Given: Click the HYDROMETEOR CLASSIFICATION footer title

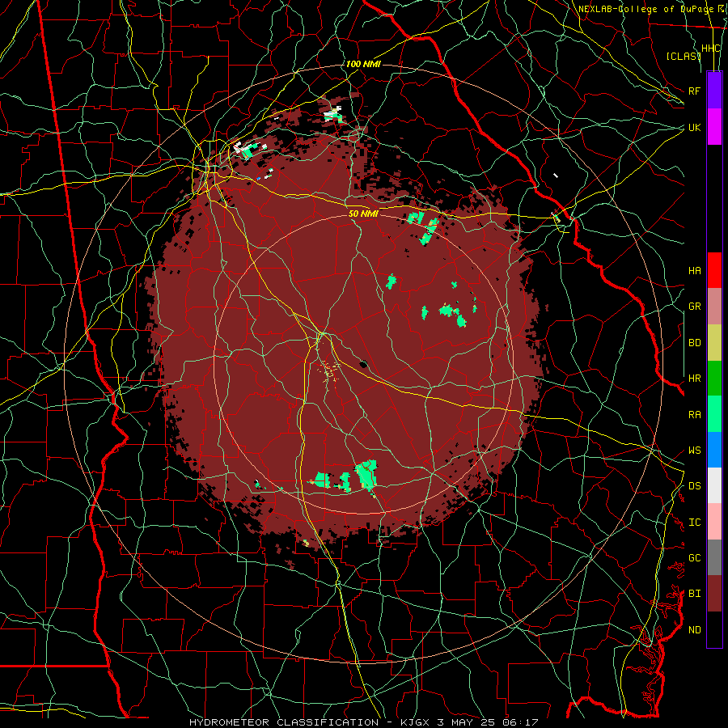Looking at the screenshot, I should [284, 722].
